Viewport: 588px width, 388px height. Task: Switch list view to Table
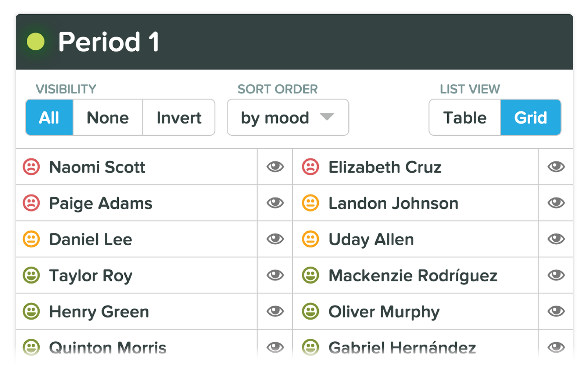[x=465, y=118]
